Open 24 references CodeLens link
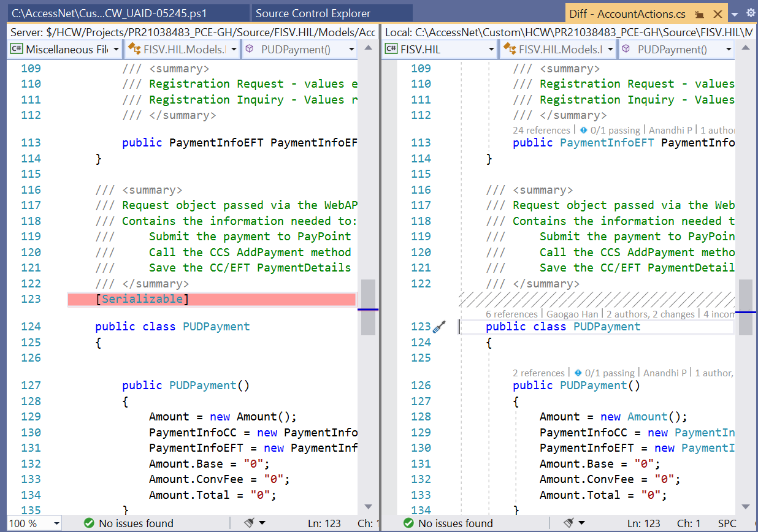This screenshot has width=758, height=532. [542, 130]
